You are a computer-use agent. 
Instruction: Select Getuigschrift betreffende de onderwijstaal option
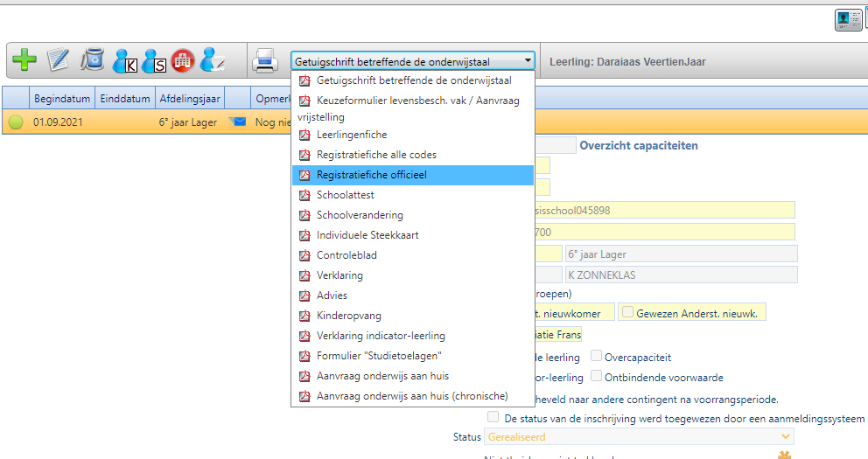coord(413,80)
